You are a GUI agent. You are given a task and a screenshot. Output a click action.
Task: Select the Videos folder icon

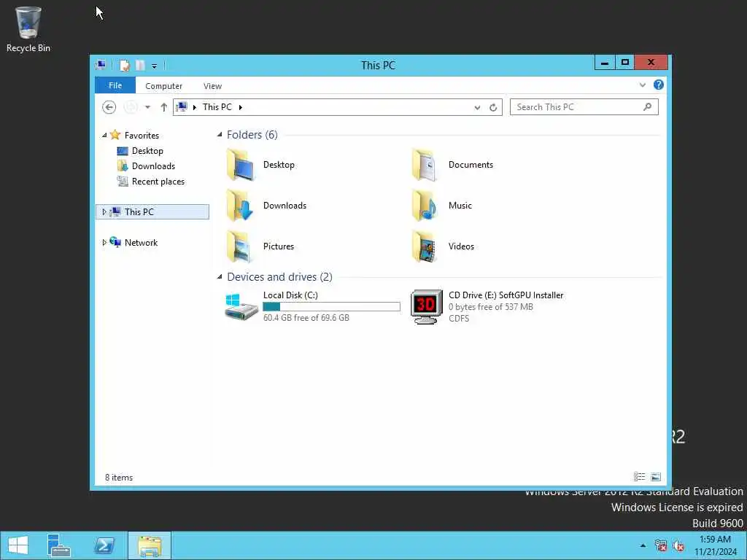425,246
